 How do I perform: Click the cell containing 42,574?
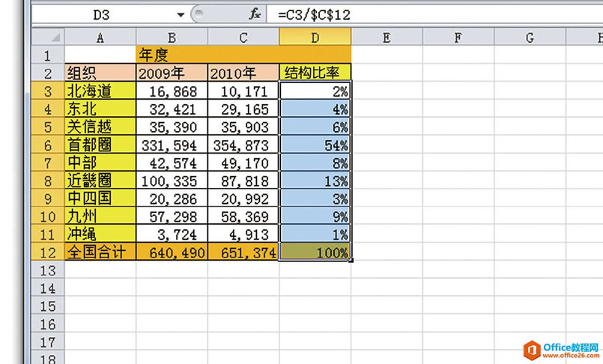tap(172, 163)
